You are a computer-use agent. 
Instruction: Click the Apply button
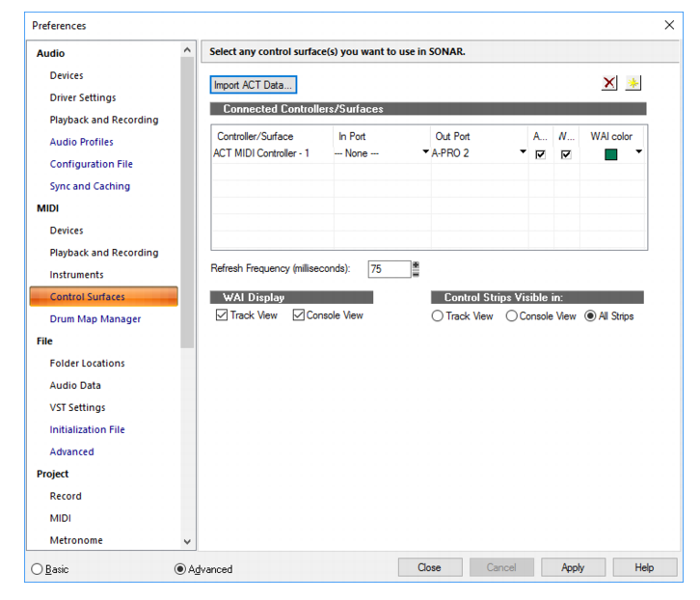click(573, 567)
